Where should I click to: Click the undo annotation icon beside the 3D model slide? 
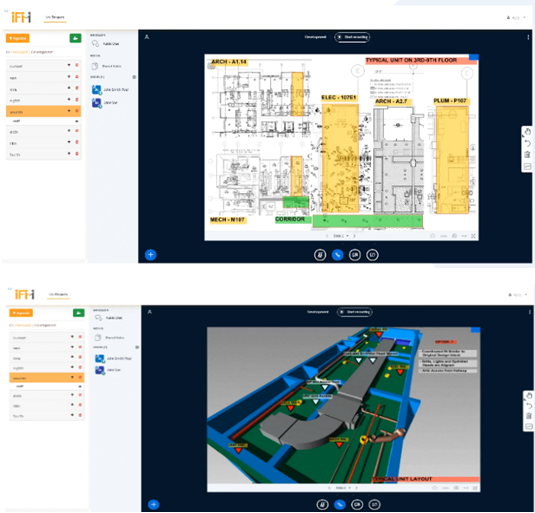click(x=529, y=406)
